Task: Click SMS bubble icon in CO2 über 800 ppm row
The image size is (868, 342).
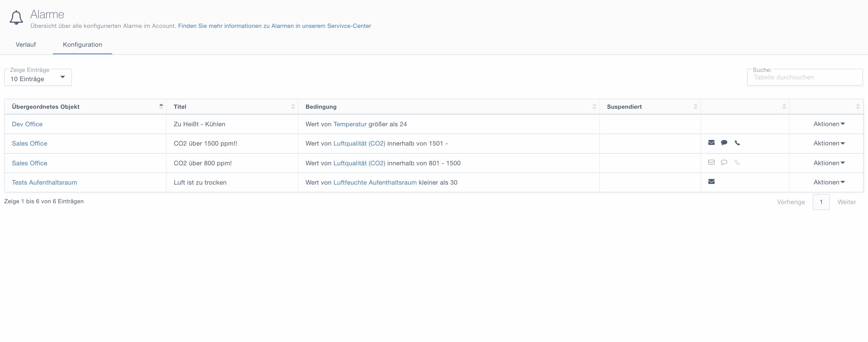Action: [x=724, y=162]
